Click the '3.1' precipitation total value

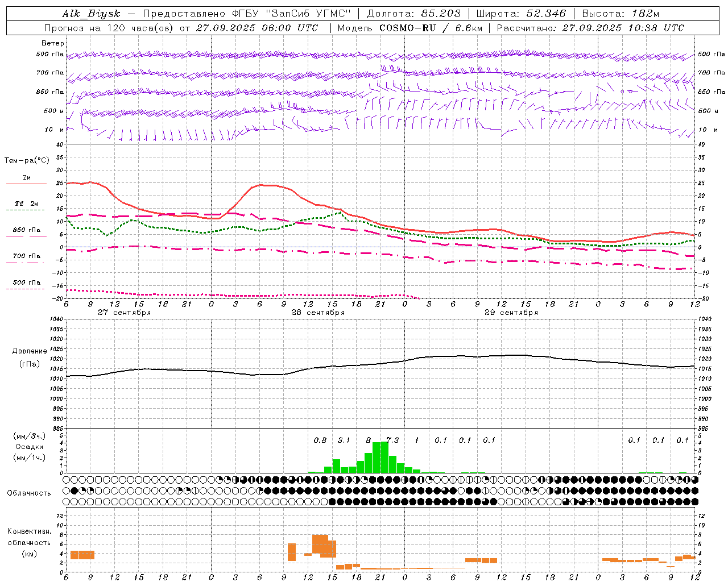(x=344, y=440)
